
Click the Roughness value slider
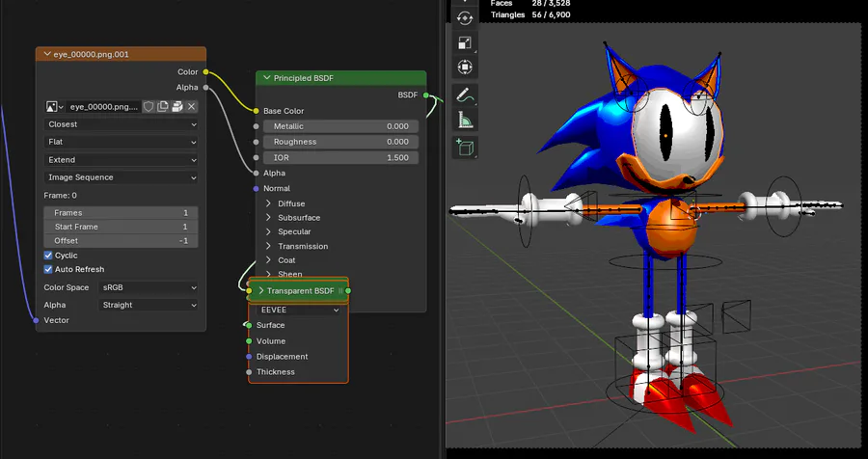click(340, 142)
